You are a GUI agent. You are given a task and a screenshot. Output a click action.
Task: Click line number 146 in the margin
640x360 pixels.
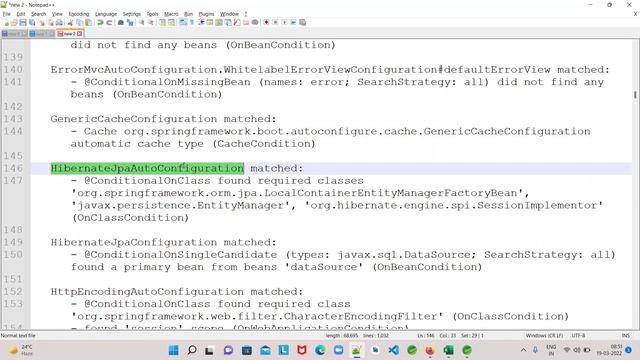(13, 168)
